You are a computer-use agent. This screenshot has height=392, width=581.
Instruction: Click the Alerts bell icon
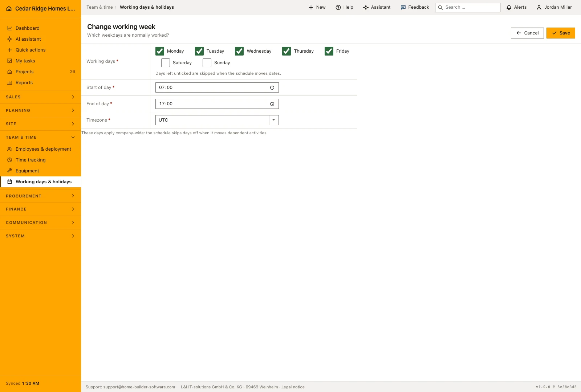[509, 7]
